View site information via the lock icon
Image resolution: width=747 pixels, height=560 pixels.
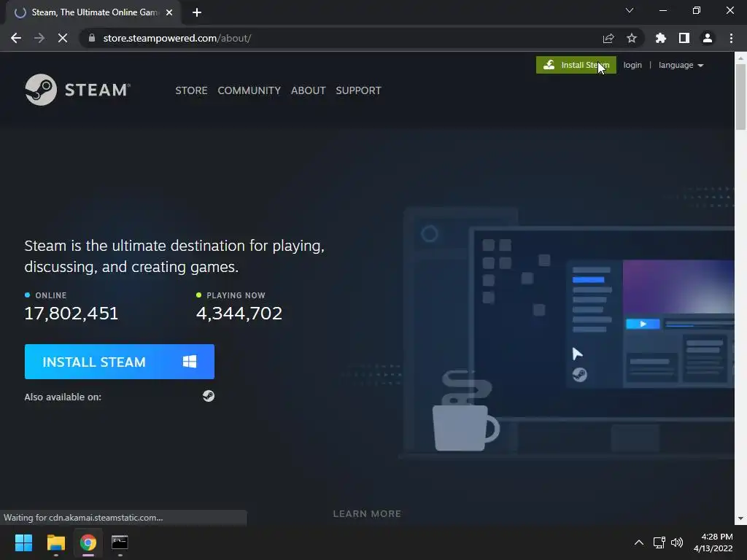[x=92, y=38]
